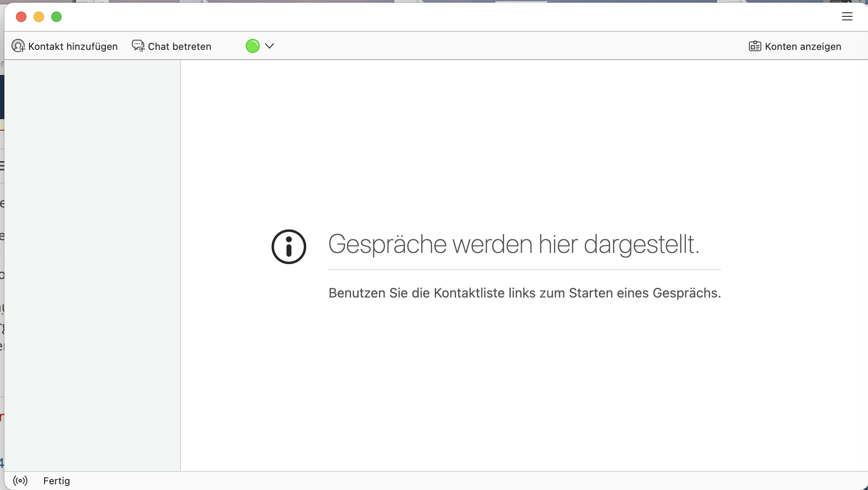Screen dimensions: 868x490
Task: Click the heading Gespräche werden hier dargestellt
Action: (x=513, y=244)
